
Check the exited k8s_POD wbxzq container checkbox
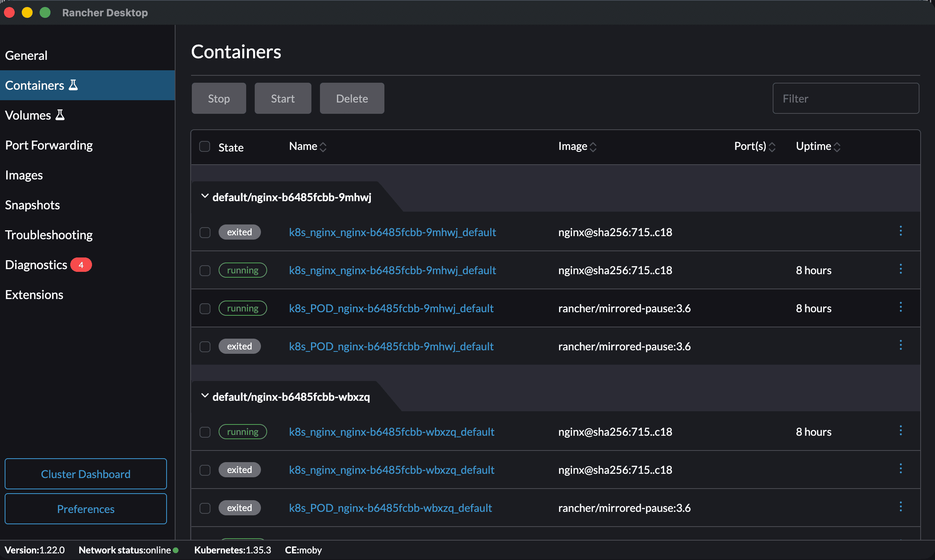(205, 508)
